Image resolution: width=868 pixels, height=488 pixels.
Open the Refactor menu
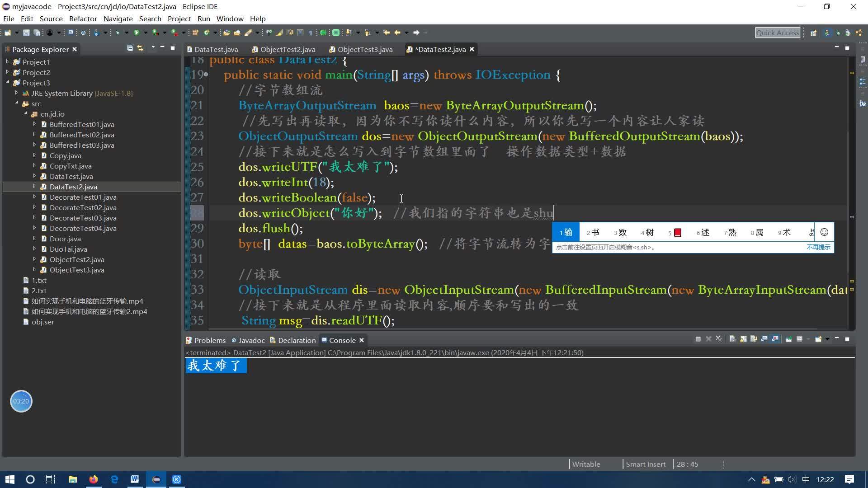83,19
